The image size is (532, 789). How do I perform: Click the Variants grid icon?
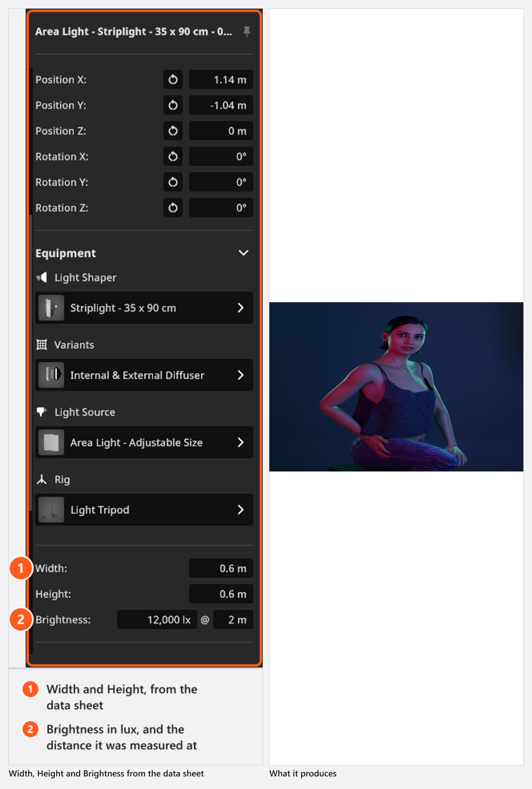[42, 345]
